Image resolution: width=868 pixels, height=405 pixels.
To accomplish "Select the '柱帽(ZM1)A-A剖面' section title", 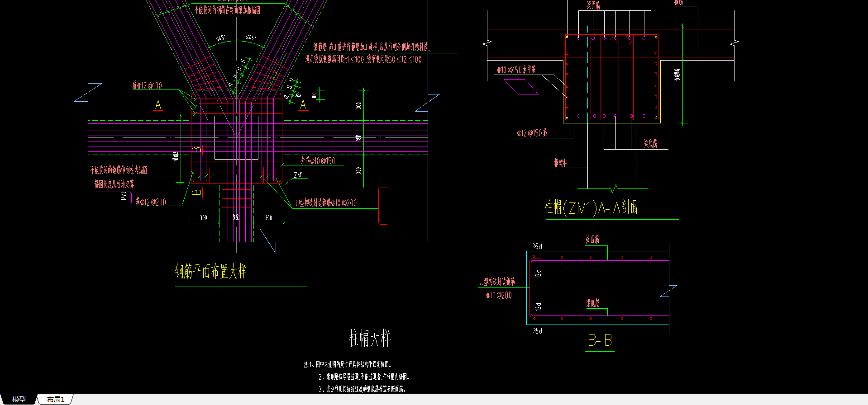I will 591,207.
